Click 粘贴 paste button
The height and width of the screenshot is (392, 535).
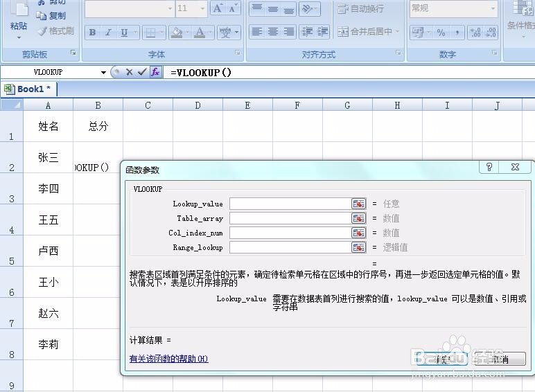(19, 21)
